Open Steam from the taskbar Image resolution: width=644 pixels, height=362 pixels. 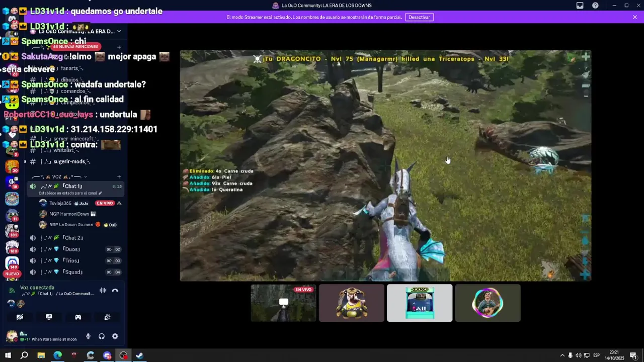point(140,355)
